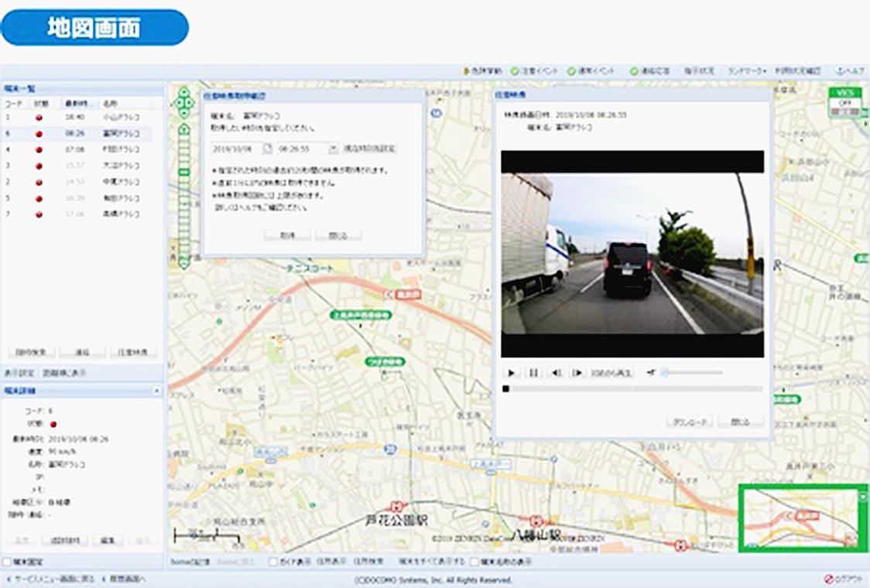Click the 取得 button in dialog
The height and width of the screenshot is (588, 870).
click(x=286, y=235)
